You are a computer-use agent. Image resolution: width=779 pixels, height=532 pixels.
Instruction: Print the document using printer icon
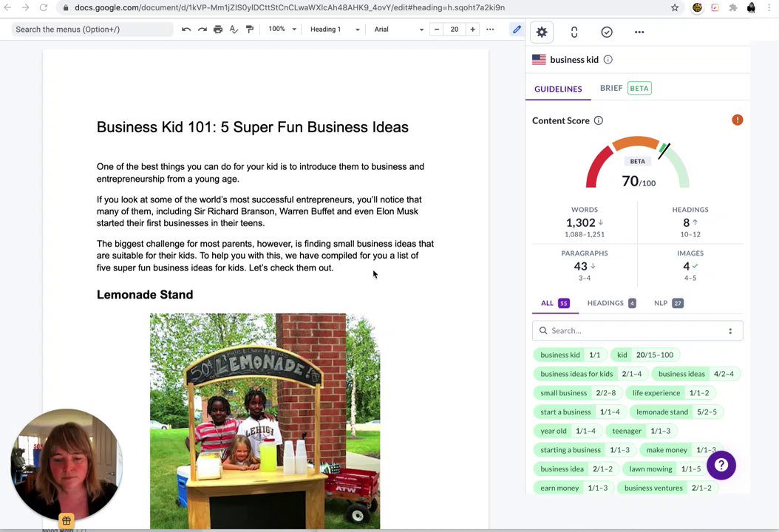click(x=218, y=30)
